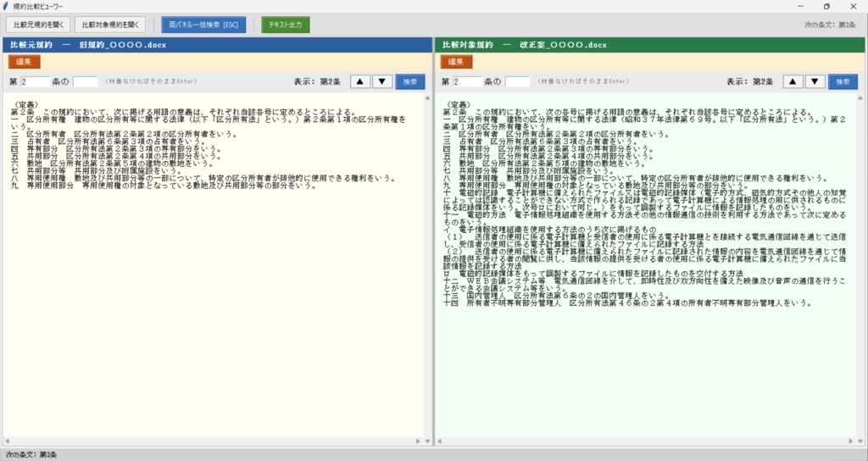The width and height of the screenshot is (868, 461).
Task: Click line 五 共用部分 in the right panel
Action: (x=548, y=156)
